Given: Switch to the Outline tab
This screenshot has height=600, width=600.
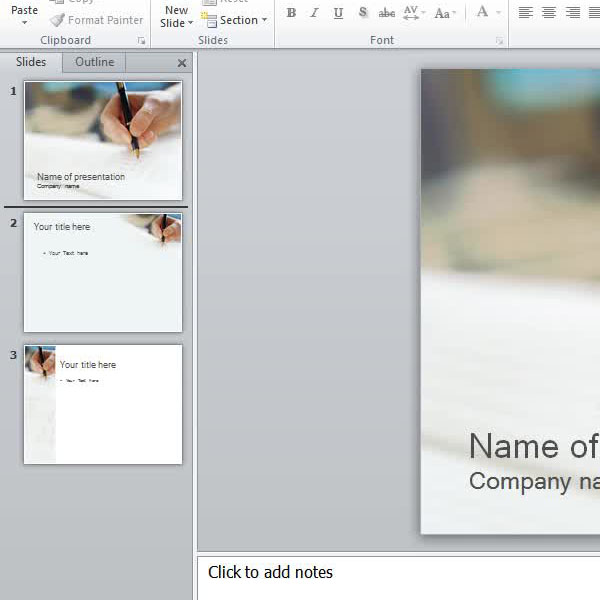Looking at the screenshot, I should click(95, 62).
